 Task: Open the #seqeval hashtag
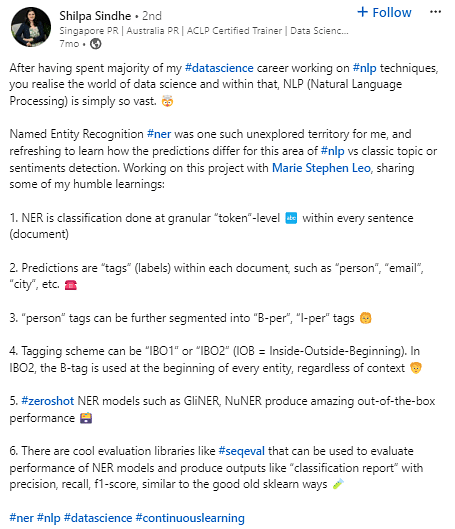click(241, 451)
